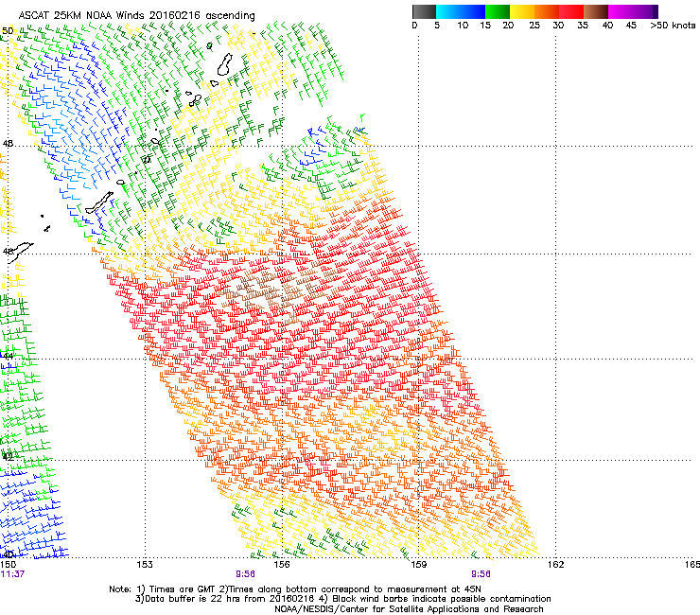This screenshot has height=615, width=700.
Task: Click the '42' latitude label
Action: (8, 457)
